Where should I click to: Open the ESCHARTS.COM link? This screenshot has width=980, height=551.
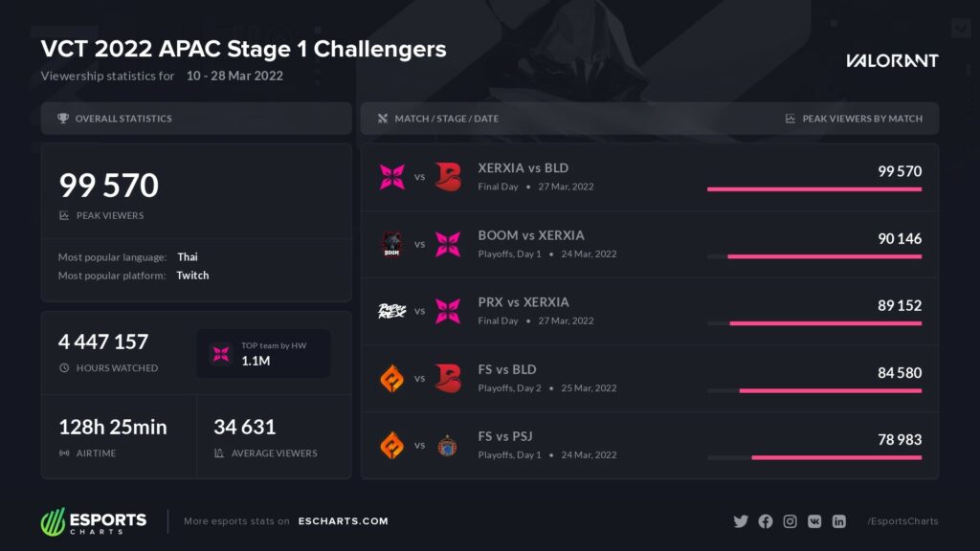click(x=344, y=521)
